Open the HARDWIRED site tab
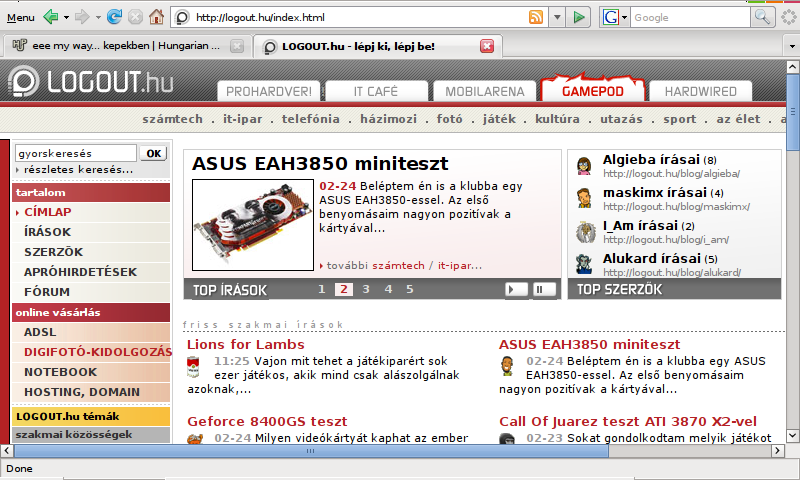This screenshot has width=800, height=480. click(x=701, y=91)
